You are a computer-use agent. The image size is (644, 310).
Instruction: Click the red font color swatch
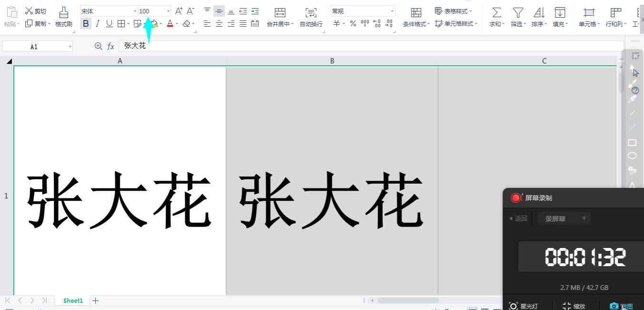tap(170, 23)
